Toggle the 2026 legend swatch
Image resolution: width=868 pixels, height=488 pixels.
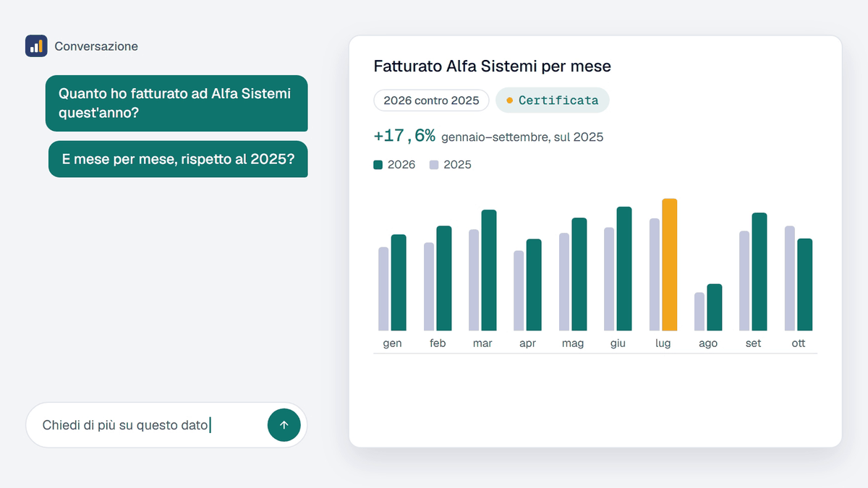click(378, 165)
